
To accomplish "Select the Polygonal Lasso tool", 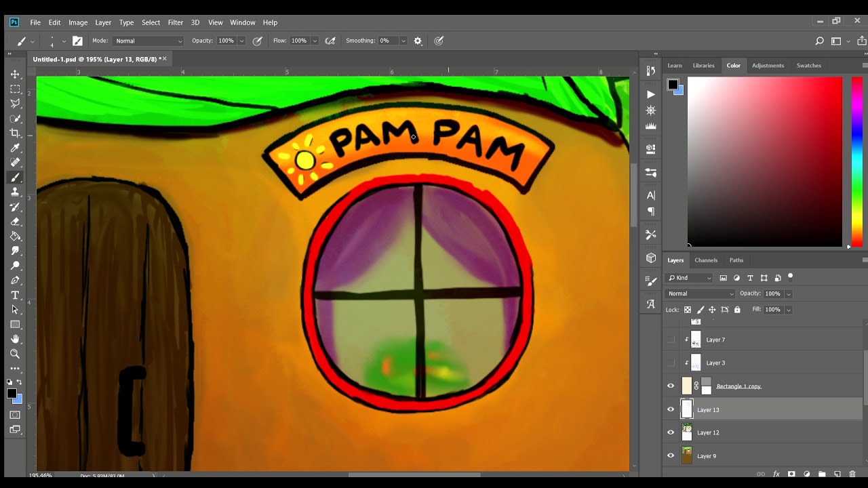I will point(15,104).
